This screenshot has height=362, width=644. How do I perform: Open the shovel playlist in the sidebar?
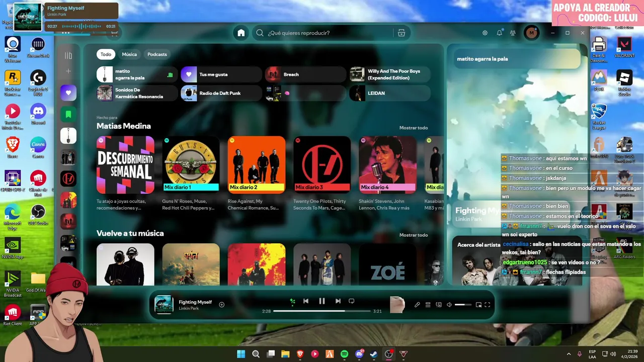68,136
